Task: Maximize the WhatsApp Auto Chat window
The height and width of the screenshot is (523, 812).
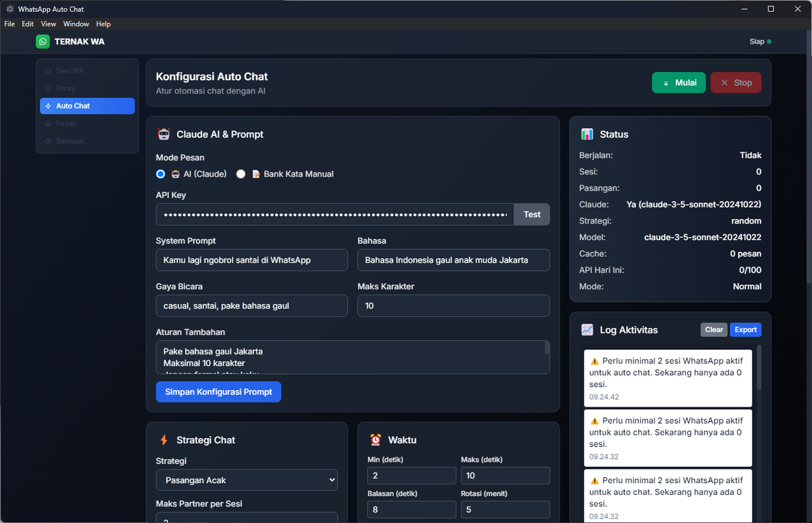Action: point(771,9)
